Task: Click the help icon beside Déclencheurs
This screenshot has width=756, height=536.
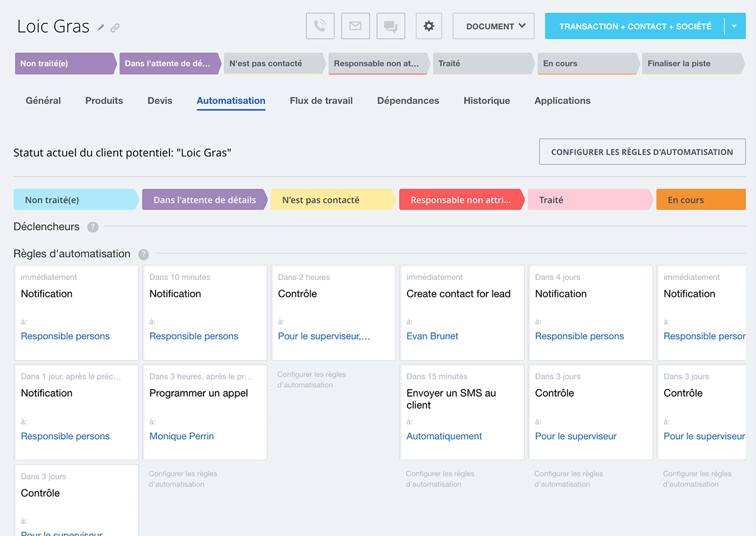Action: pyautogui.click(x=93, y=227)
